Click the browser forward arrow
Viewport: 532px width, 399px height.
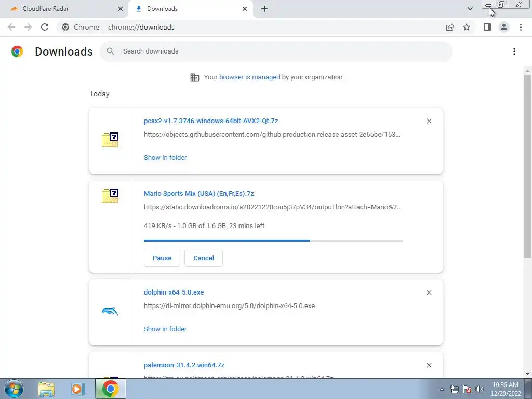(x=28, y=27)
